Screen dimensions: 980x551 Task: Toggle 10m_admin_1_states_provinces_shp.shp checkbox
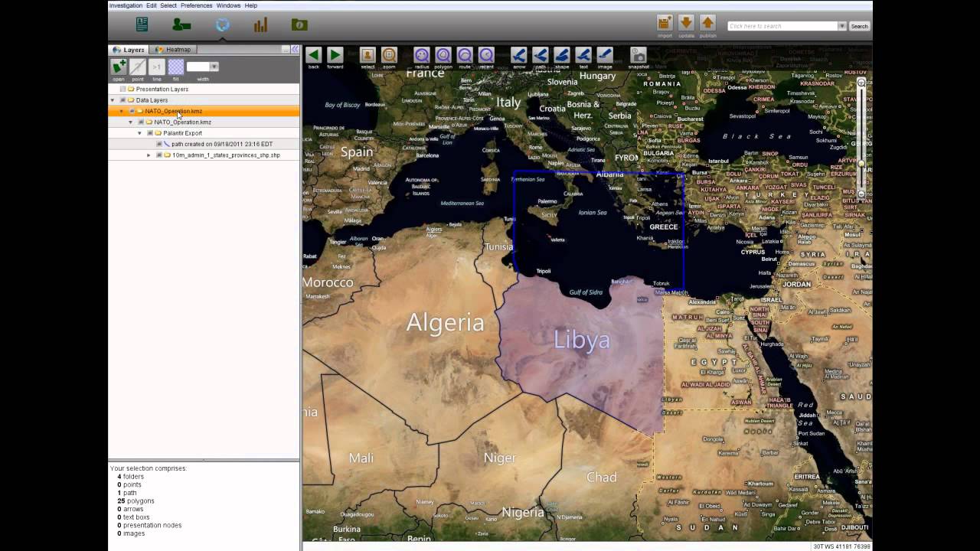[x=158, y=155]
